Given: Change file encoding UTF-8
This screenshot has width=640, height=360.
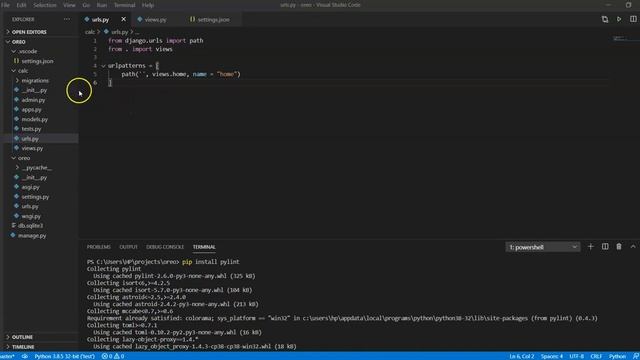Looking at the screenshot, I should [576, 356].
